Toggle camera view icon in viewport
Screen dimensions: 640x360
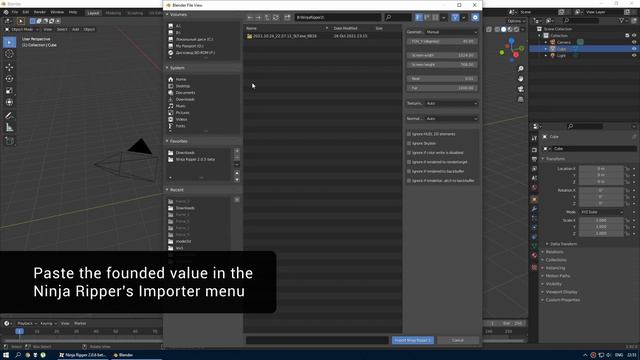(x=521, y=89)
